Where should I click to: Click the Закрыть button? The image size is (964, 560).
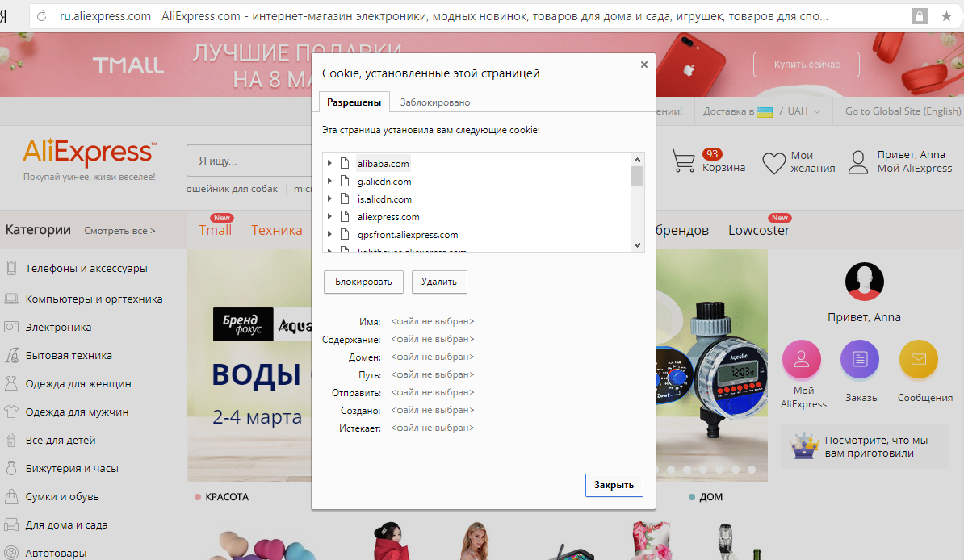point(614,485)
